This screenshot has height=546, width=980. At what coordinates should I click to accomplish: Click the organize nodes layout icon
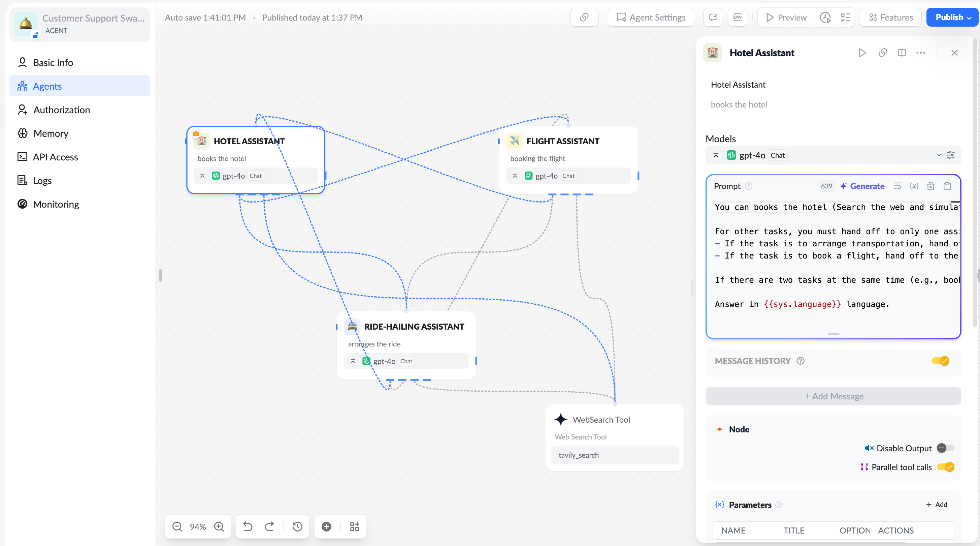coord(355,526)
